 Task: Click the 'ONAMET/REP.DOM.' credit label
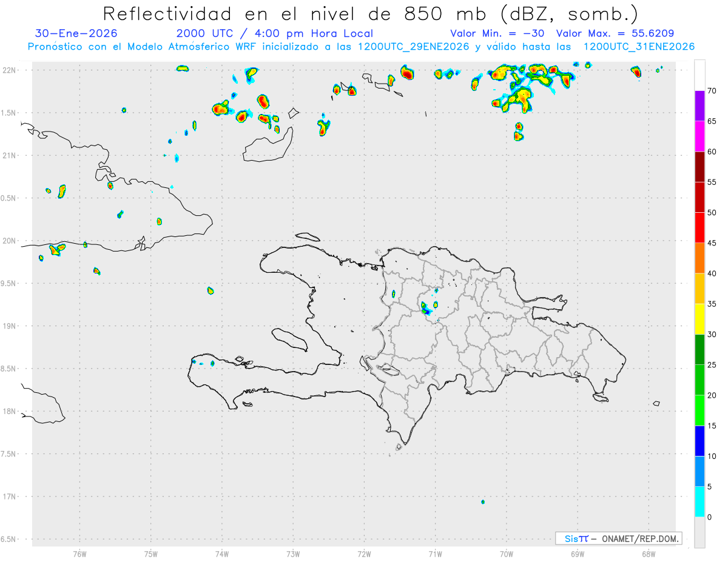[x=640, y=538]
